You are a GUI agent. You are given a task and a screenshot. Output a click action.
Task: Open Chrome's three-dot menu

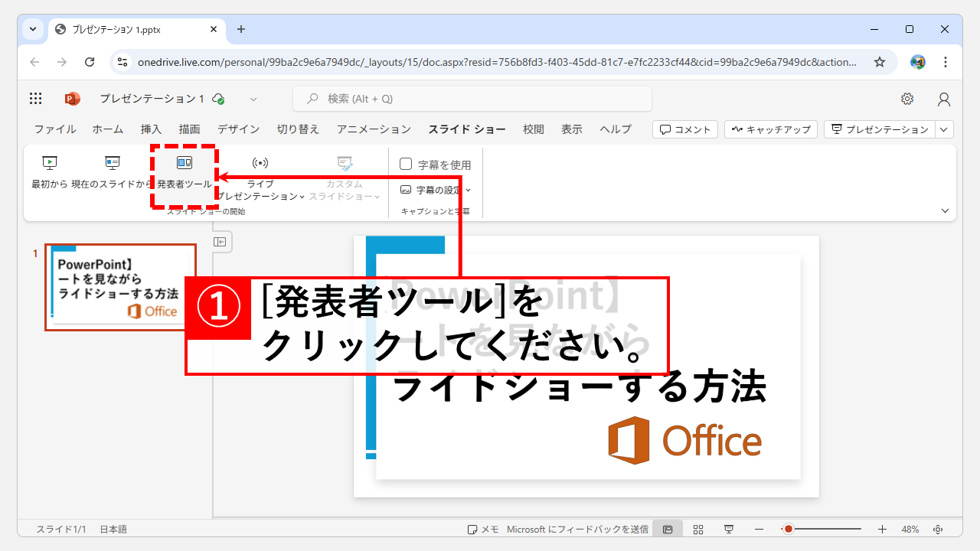(946, 62)
